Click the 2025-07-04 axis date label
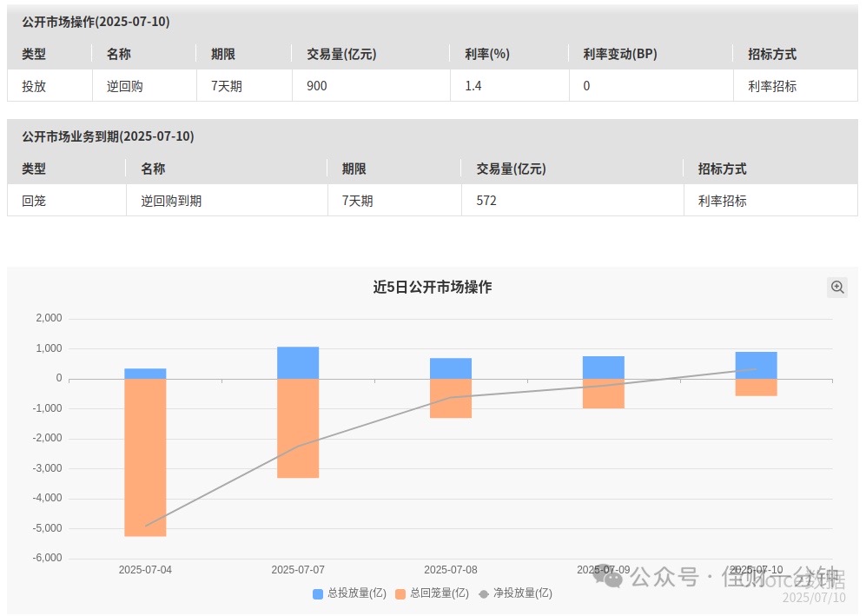 click(x=145, y=570)
